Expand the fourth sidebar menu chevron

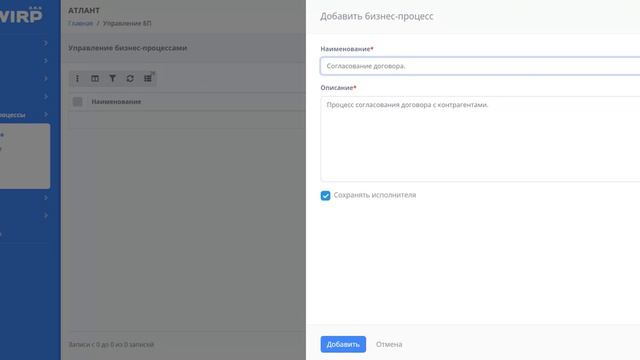(46, 96)
